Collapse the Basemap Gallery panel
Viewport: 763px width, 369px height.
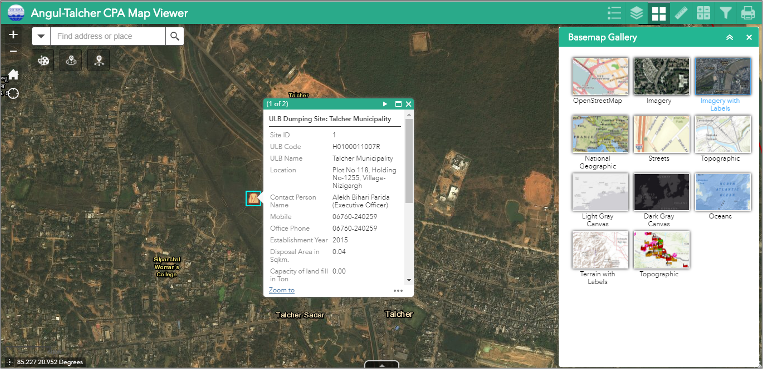[729, 37]
